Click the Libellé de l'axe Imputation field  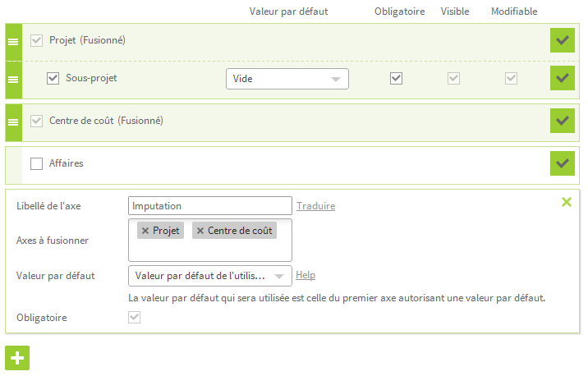coord(210,206)
